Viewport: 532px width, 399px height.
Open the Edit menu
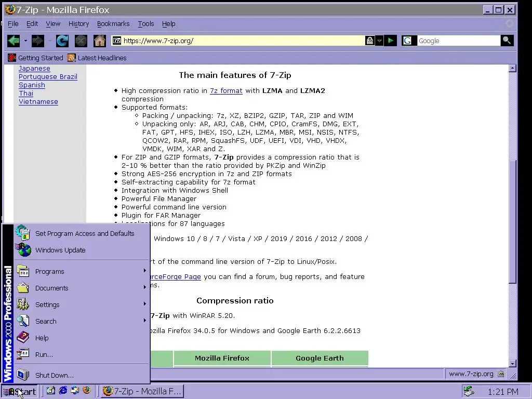tap(32, 24)
